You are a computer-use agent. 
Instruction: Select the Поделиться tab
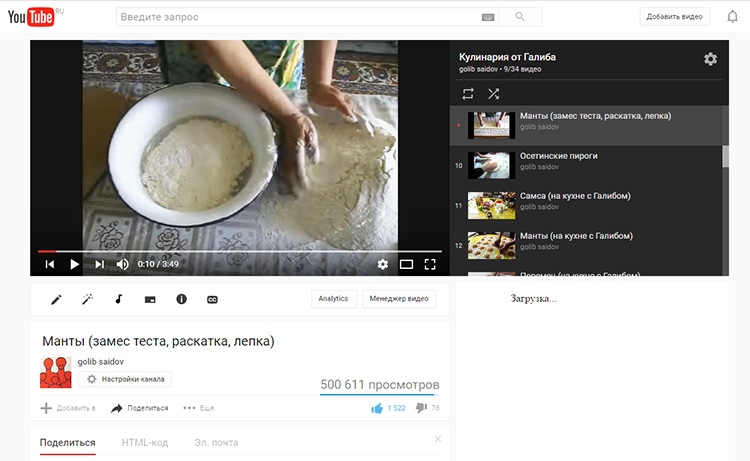pos(67,443)
